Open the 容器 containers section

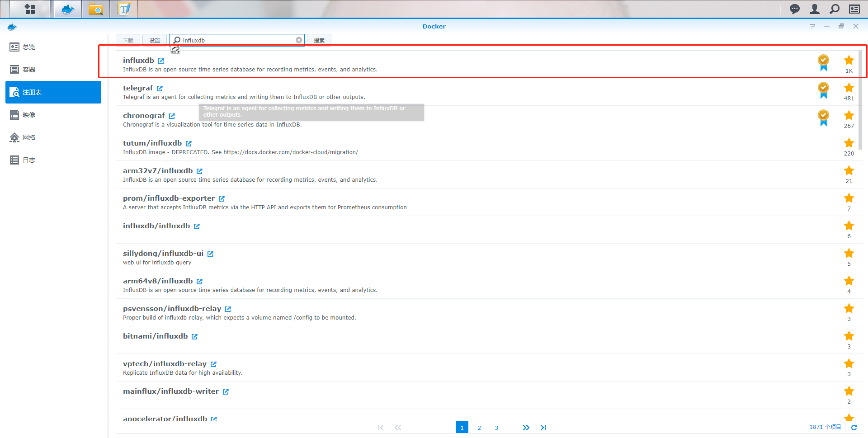tap(53, 70)
